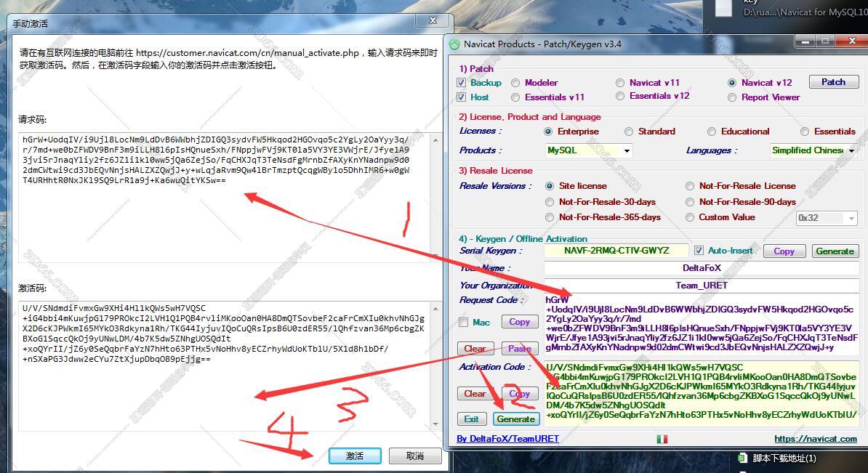Screen dimensions: 868x473
Task: Click Generate beside the Serial Keygen row
Action: pyautogui.click(x=835, y=251)
